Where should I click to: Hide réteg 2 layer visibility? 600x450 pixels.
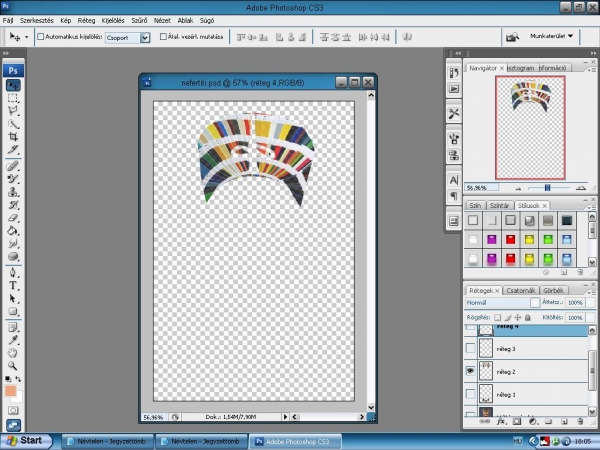click(470, 371)
